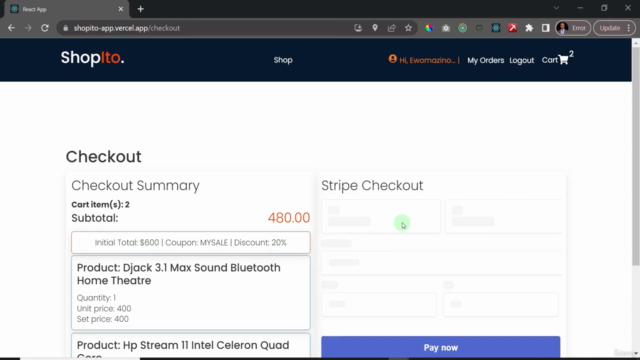Click the subtotal amount 480.00
Viewport: 640px width, 360px height.
[x=289, y=218]
